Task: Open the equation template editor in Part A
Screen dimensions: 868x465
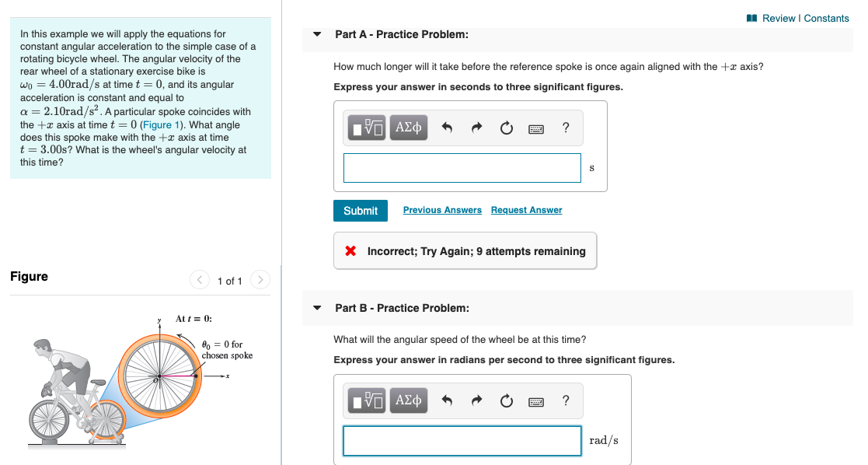Action: [365, 128]
